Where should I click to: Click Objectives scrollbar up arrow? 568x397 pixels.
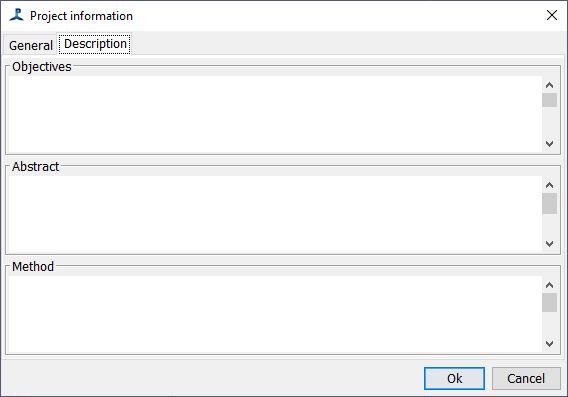550,85
